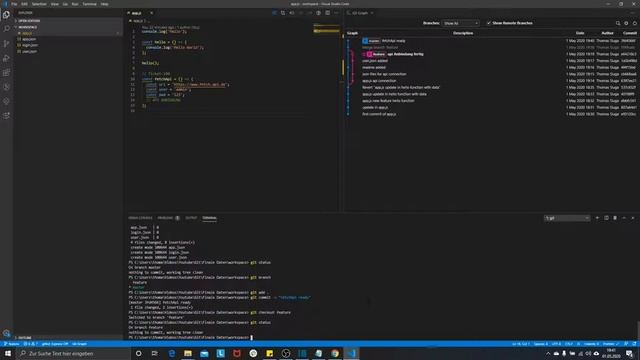
Task: Open the Edit menu
Action: 24,4
